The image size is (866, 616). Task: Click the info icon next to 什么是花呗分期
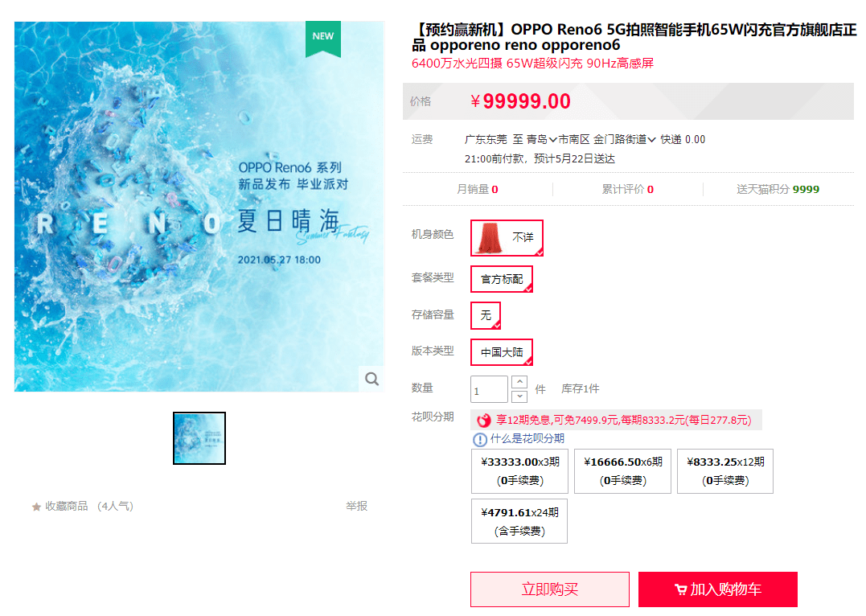(480, 440)
